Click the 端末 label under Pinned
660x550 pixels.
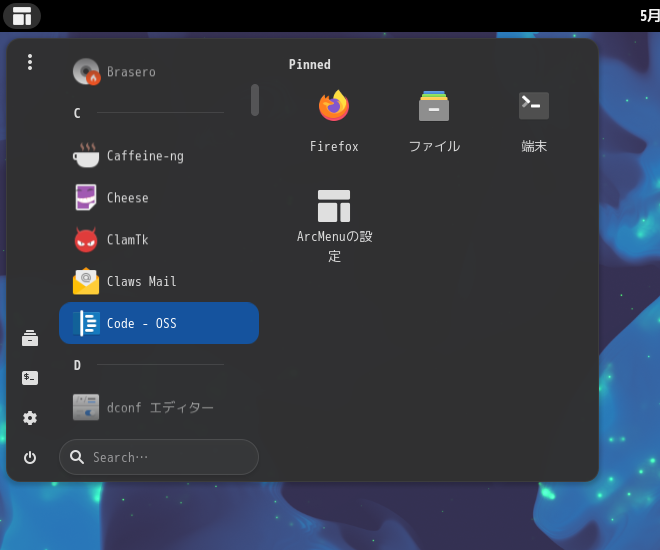click(534, 146)
